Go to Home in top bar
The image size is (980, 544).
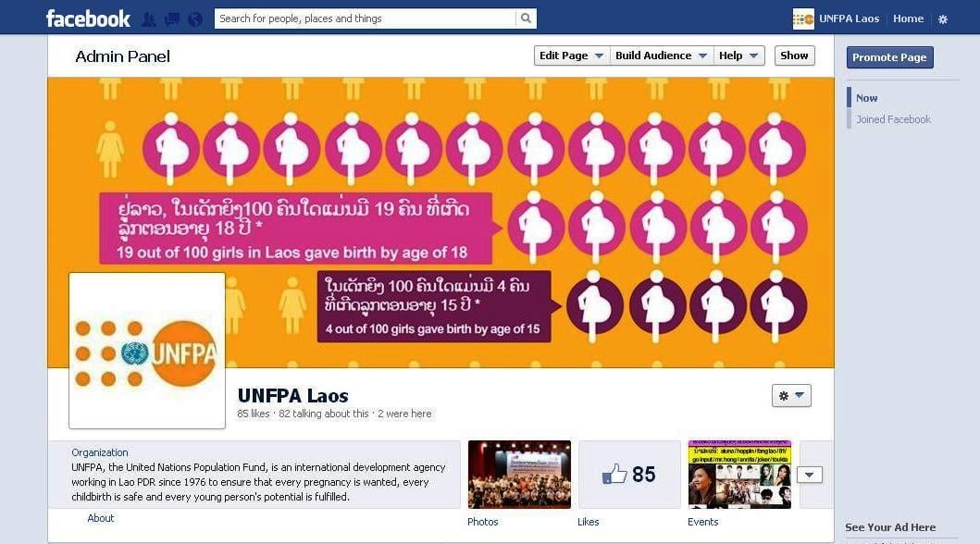point(908,19)
